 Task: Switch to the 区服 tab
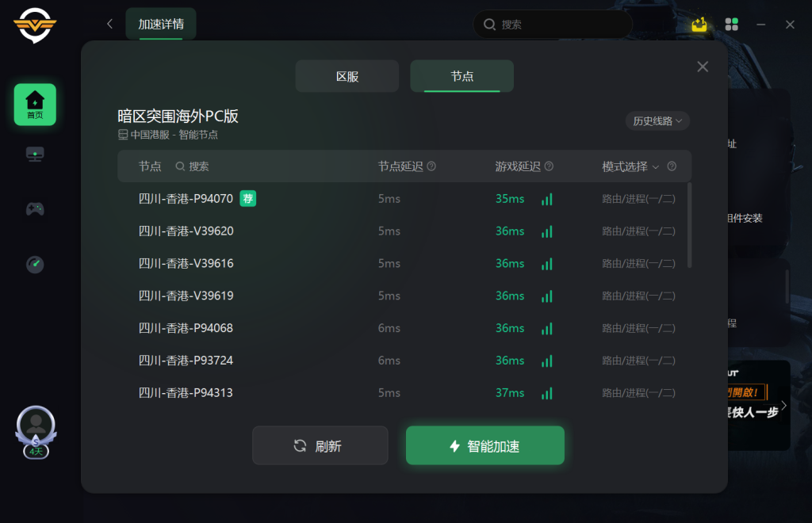coord(347,77)
